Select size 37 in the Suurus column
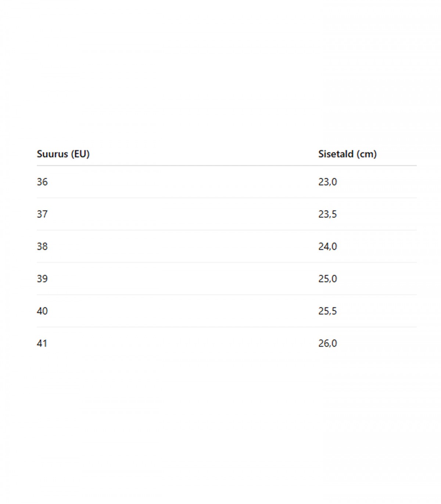This screenshot has width=441, height=504. pyautogui.click(x=42, y=214)
